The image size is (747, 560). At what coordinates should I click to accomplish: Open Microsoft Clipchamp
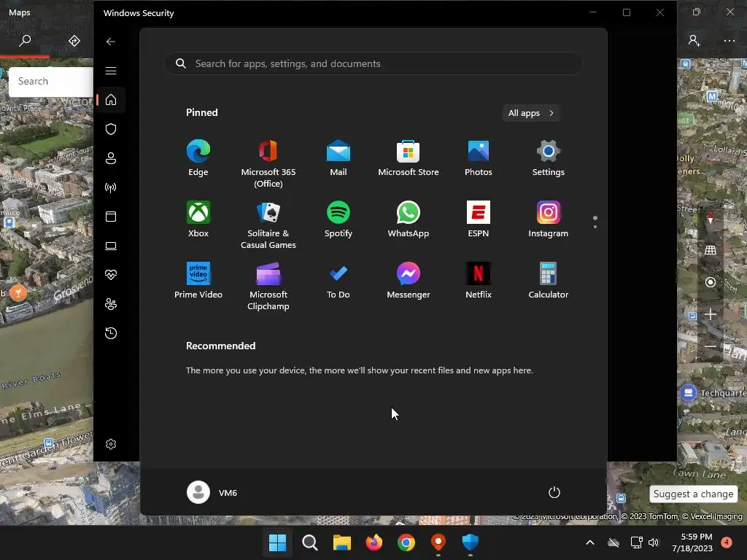(268, 287)
